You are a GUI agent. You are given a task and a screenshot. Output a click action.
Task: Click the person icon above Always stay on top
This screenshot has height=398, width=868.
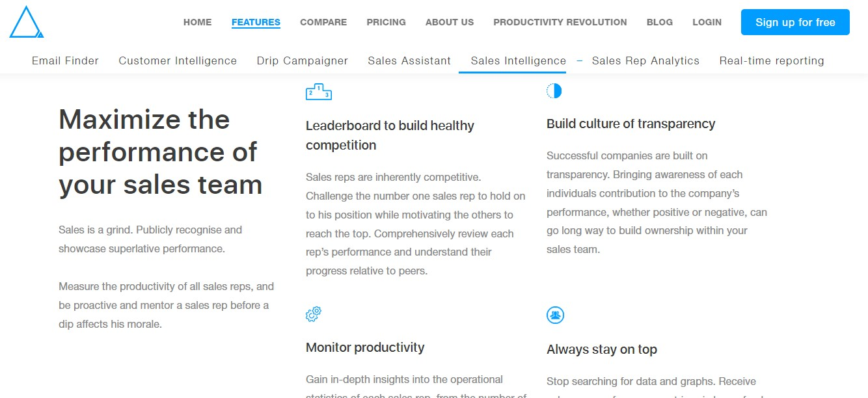tap(554, 315)
